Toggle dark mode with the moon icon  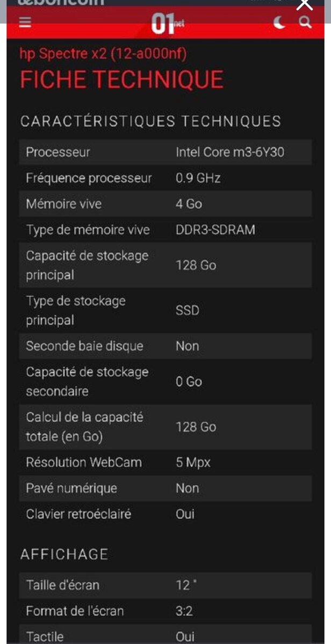(x=280, y=23)
